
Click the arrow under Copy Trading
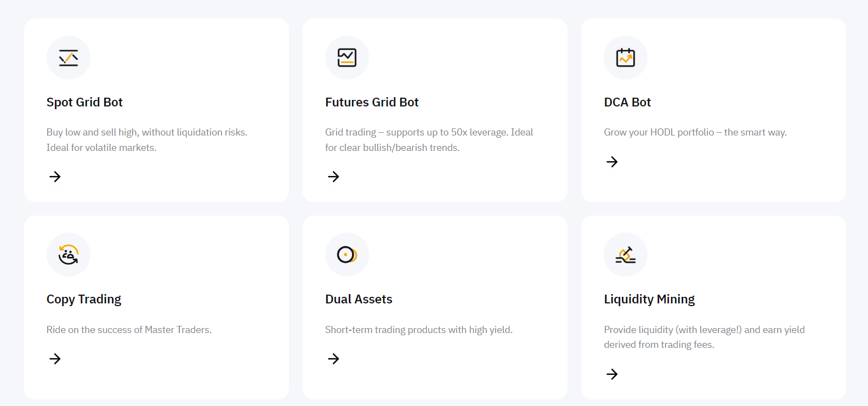55,359
